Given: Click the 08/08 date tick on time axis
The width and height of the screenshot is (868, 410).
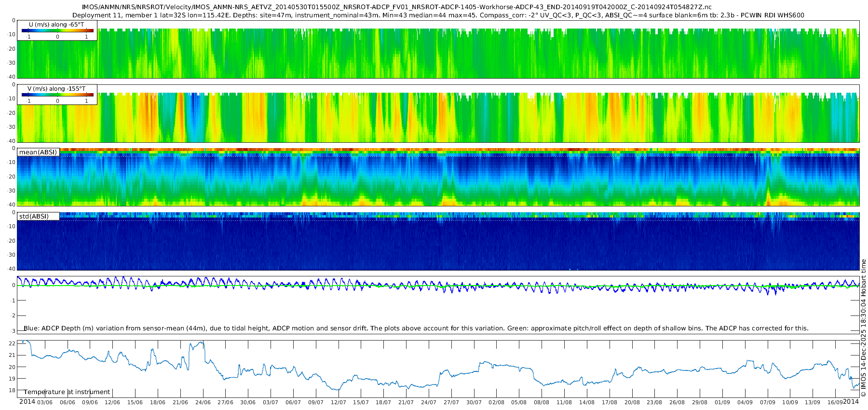Looking at the screenshot, I should (542, 402).
